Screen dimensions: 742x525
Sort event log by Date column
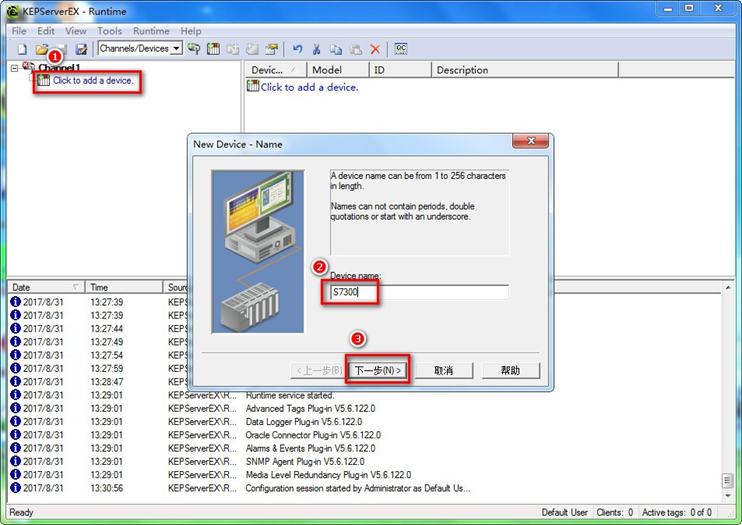click(46, 287)
